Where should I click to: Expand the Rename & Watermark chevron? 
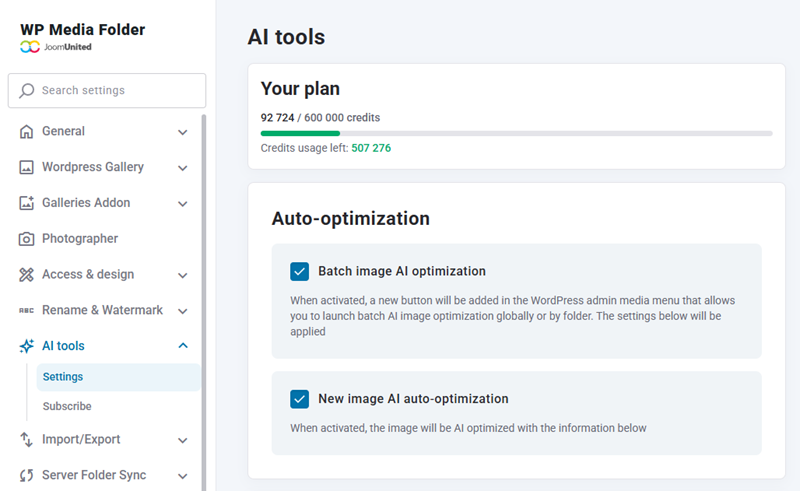pos(182,311)
